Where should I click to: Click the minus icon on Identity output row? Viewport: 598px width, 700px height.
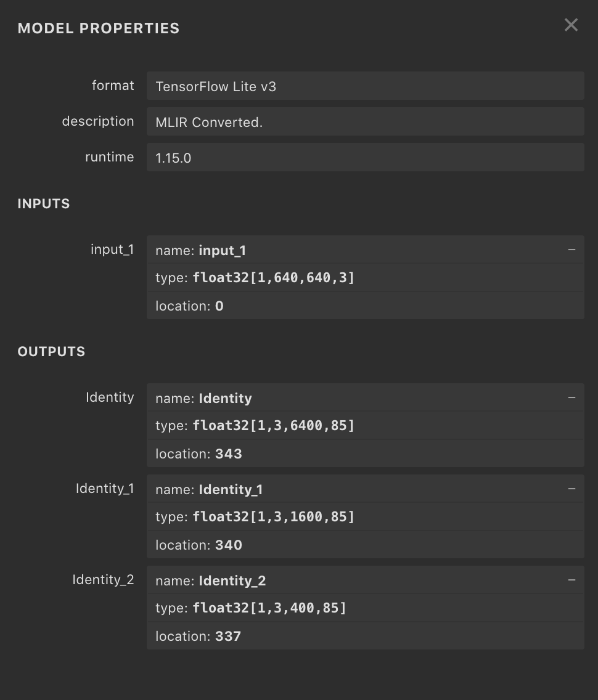pos(571,397)
